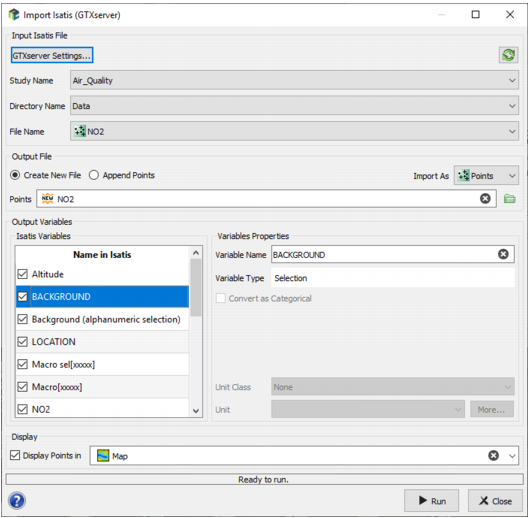This screenshot has height=518, width=529.
Task: Uncheck the Macro sel[xxxxx] variable
Action: pos(23,364)
